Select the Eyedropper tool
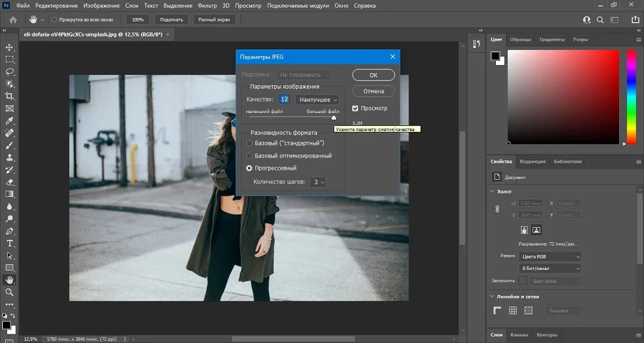This screenshot has width=644, height=343. pos(9,121)
